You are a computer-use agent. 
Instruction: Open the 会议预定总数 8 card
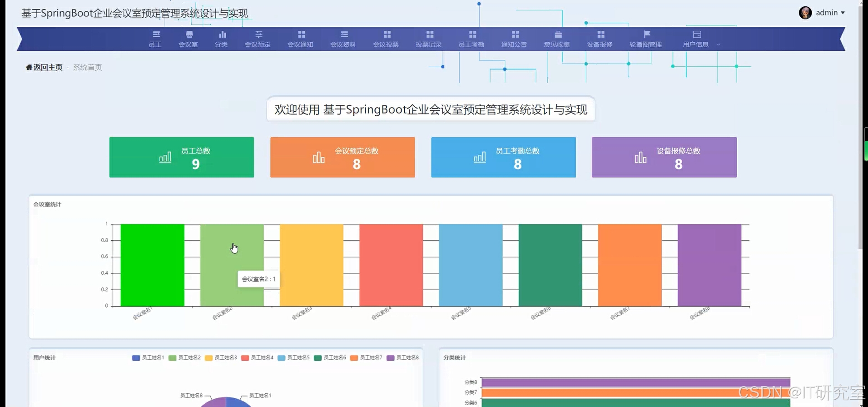[x=342, y=157]
